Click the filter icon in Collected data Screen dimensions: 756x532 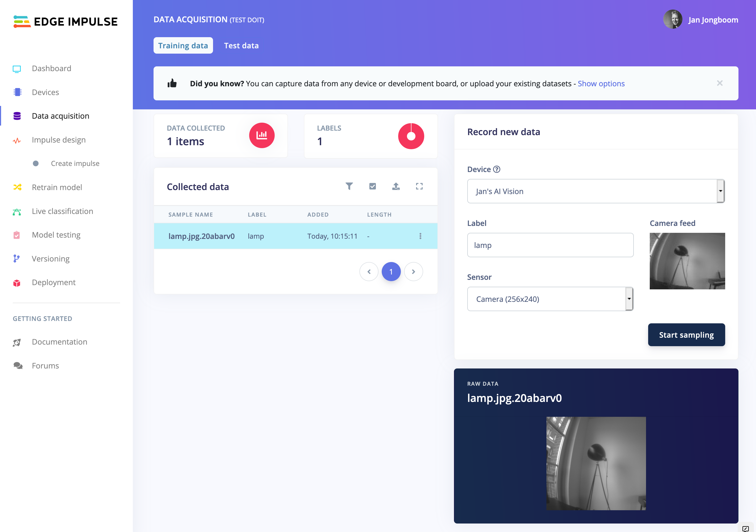(349, 186)
